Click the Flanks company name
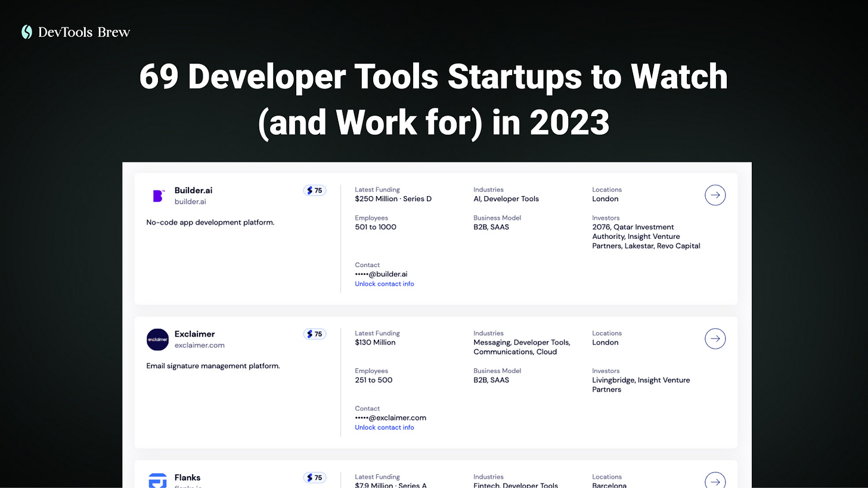868x488 pixels. (188, 478)
